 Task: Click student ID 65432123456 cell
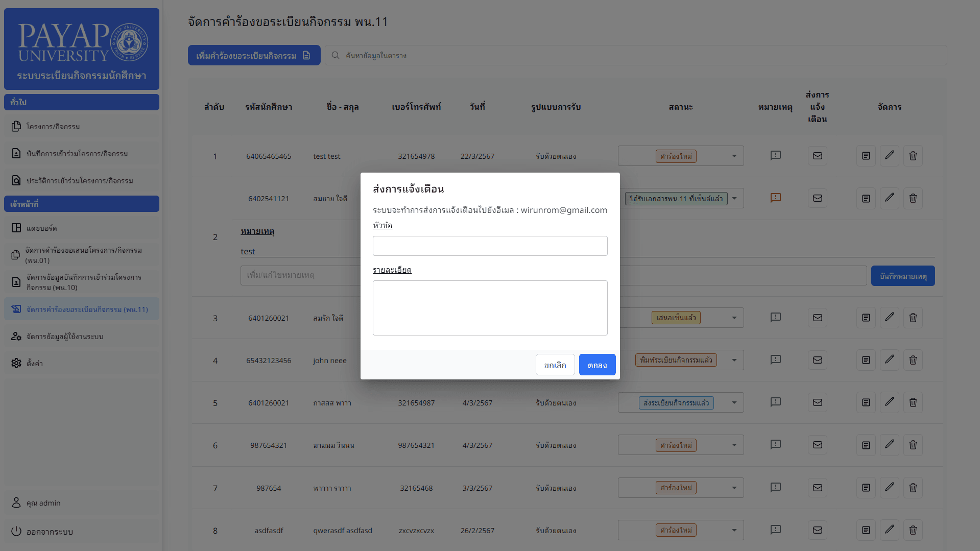point(269,360)
